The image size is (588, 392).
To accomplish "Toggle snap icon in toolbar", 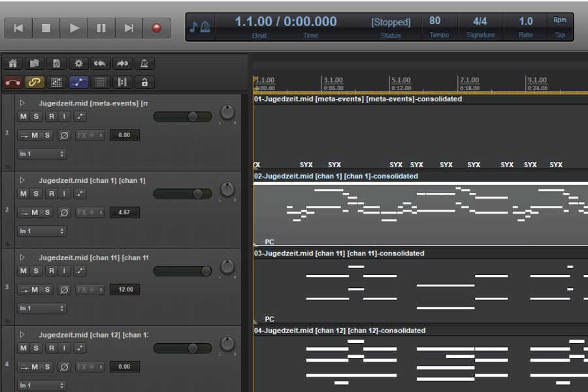I will (122, 82).
